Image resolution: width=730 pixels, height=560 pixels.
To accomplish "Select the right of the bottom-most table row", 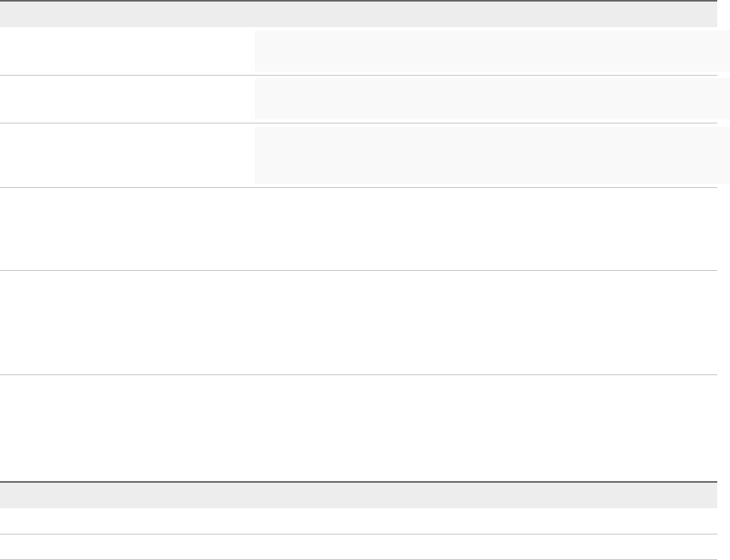I will click(x=485, y=547).
